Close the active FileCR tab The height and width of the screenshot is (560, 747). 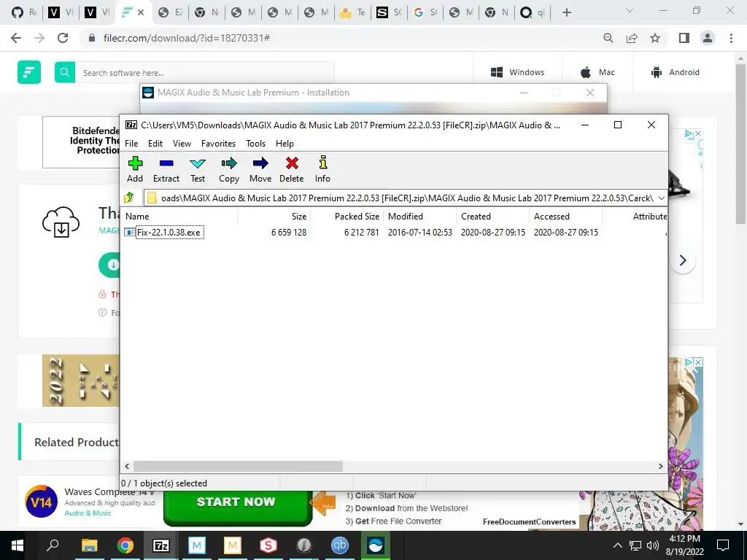pyautogui.click(x=141, y=12)
